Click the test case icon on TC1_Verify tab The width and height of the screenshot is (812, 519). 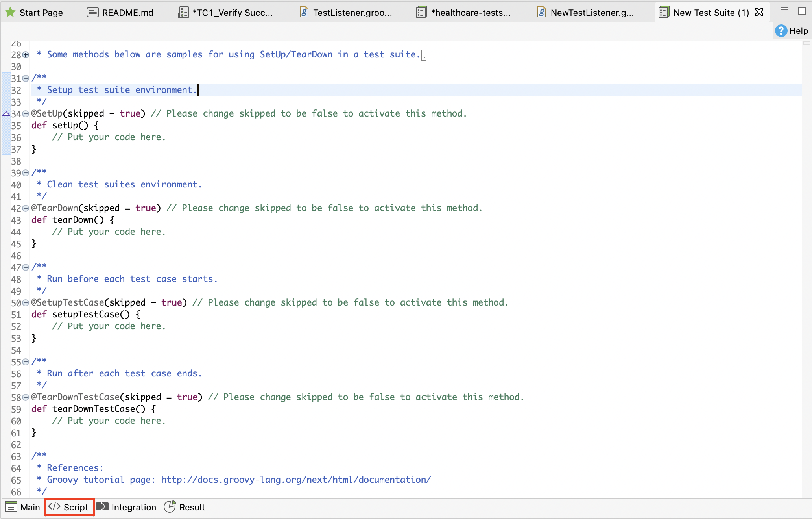point(183,12)
